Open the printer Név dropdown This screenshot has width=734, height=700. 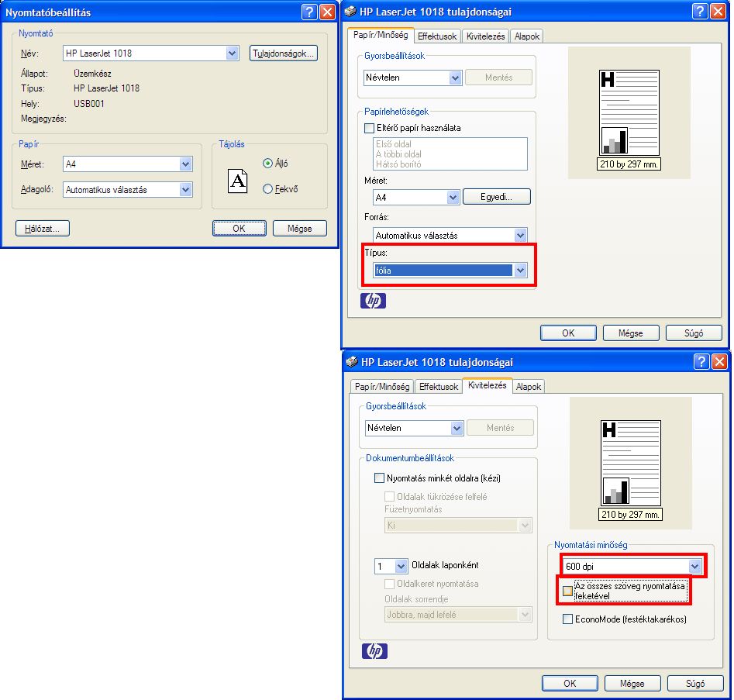coord(233,53)
